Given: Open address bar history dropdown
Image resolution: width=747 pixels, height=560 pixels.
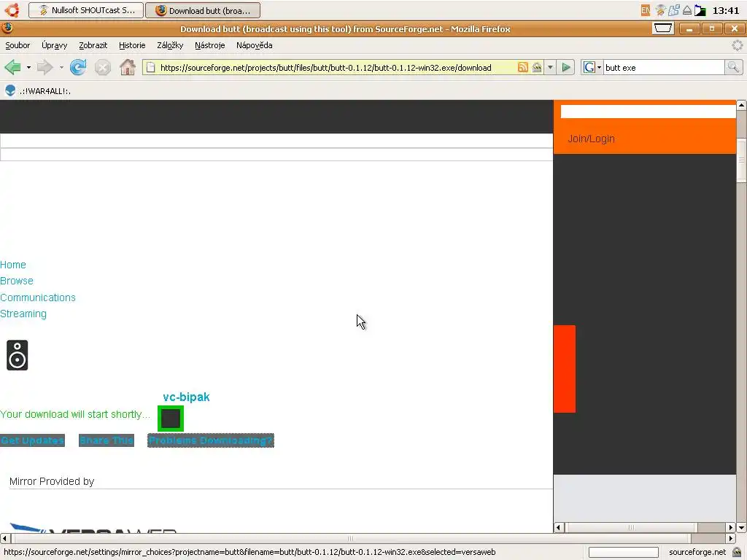Looking at the screenshot, I should coord(550,68).
